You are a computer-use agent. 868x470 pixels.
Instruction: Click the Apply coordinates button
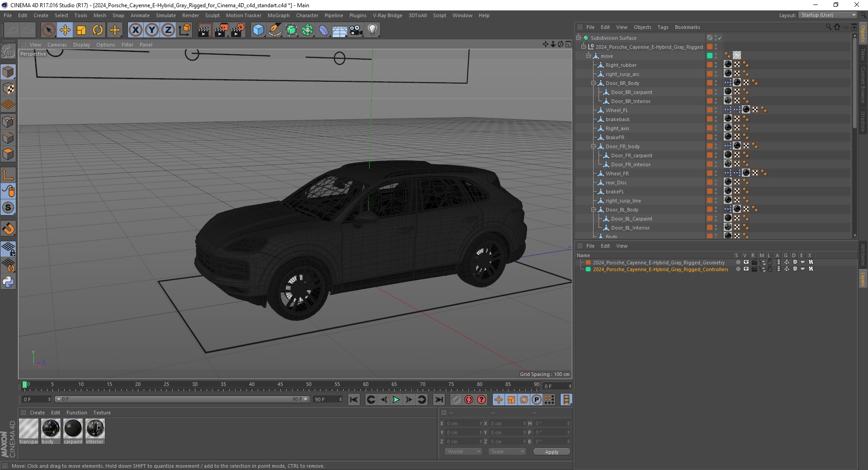pyautogui.click(x=552, y=452)
